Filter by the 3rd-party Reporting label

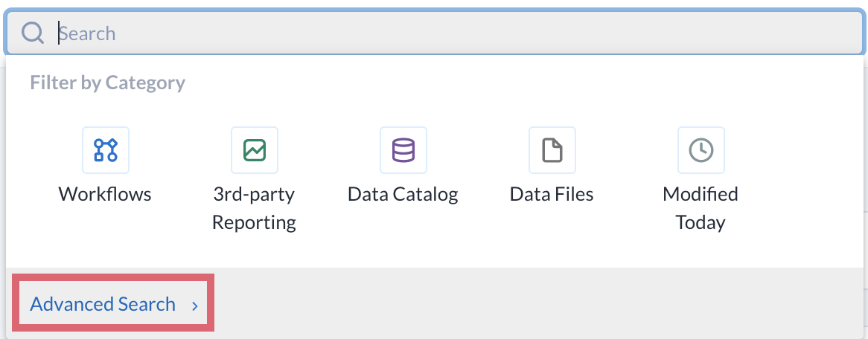[x=254, y=208]
